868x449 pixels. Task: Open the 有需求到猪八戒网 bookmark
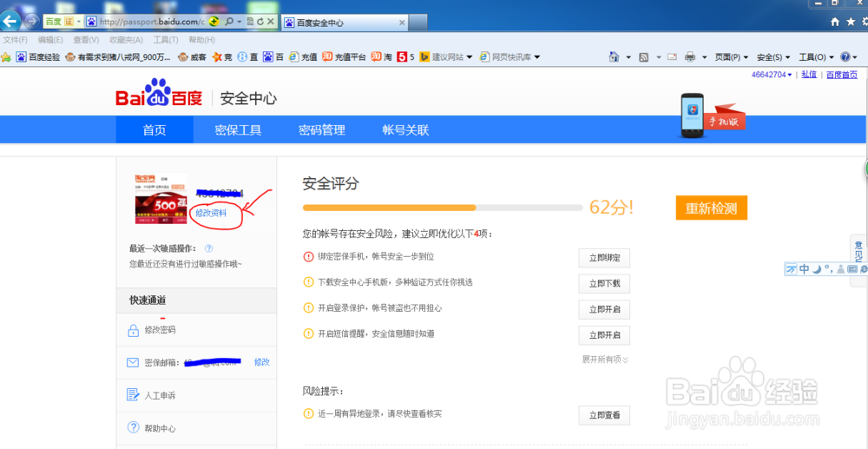[x=118, y=56]
